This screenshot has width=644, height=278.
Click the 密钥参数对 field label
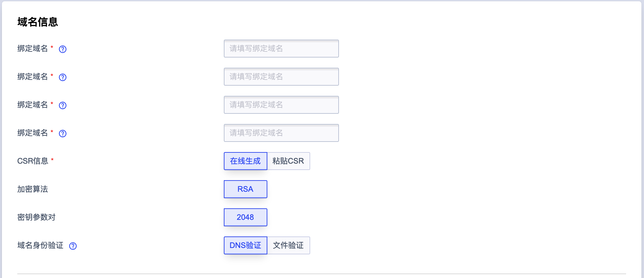coord(36,217)
